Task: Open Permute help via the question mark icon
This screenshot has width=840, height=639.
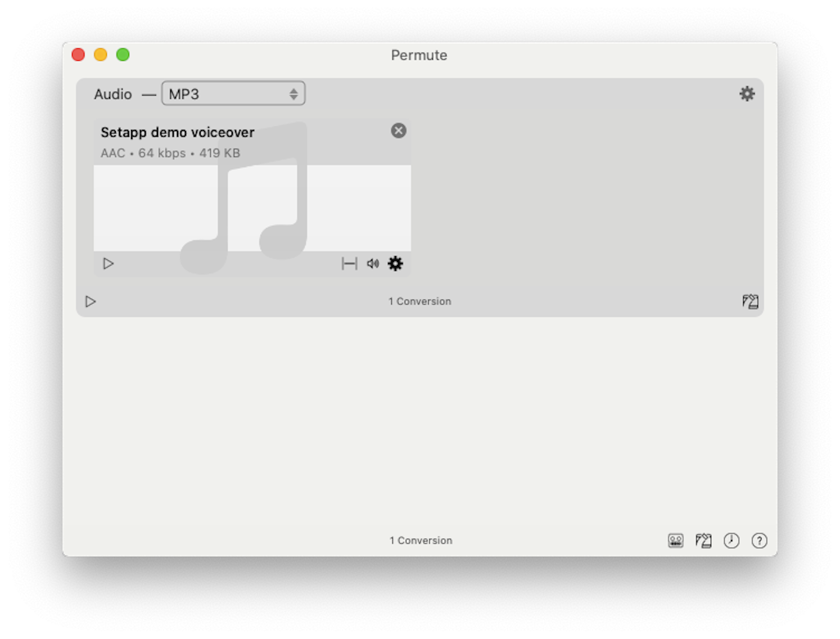Action: tap(759, 541)
